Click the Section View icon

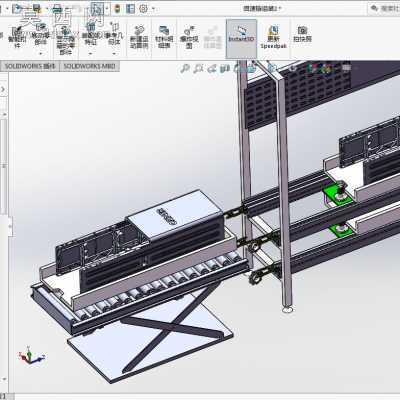[x=225, y=69]
